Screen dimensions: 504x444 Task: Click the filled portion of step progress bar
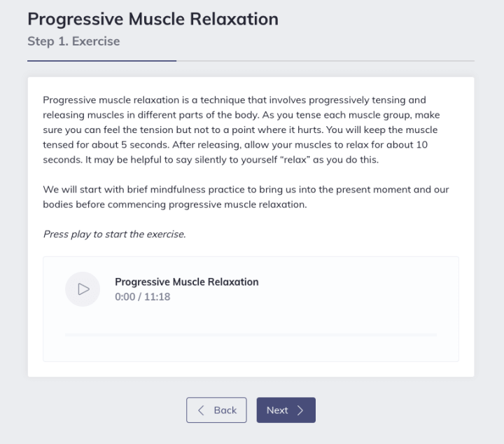click(x=101, y=61)
